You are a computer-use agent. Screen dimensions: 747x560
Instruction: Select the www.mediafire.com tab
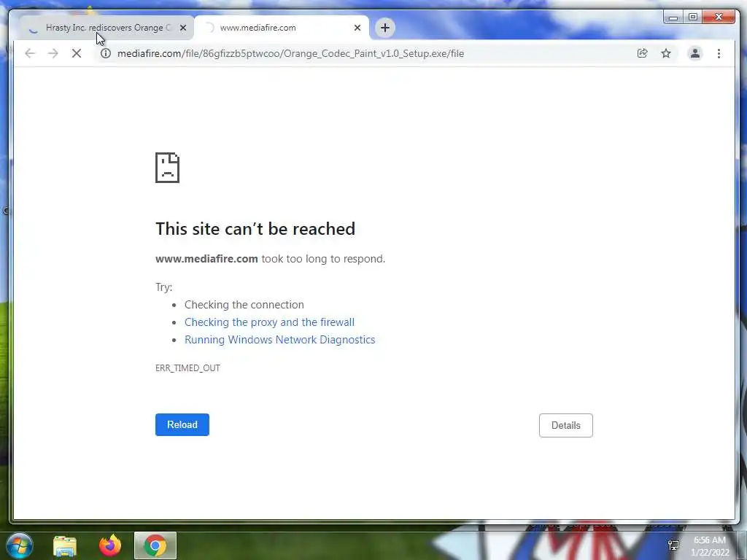(281, 28)
